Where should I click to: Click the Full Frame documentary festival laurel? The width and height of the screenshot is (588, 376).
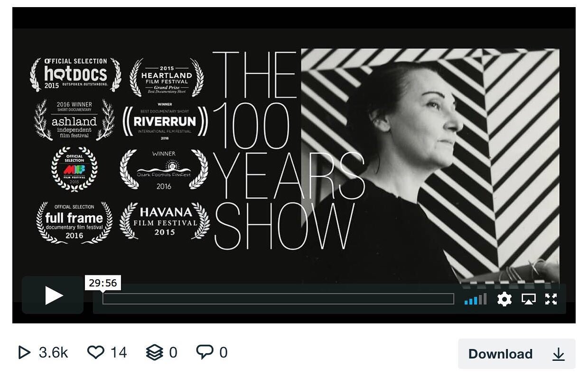(74, 222)
